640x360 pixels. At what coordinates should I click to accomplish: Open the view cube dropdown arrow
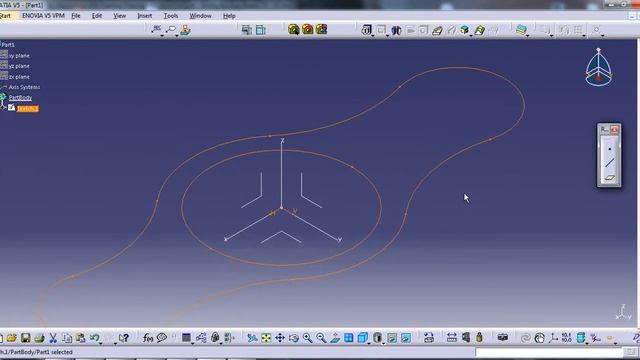click(369, 343)
